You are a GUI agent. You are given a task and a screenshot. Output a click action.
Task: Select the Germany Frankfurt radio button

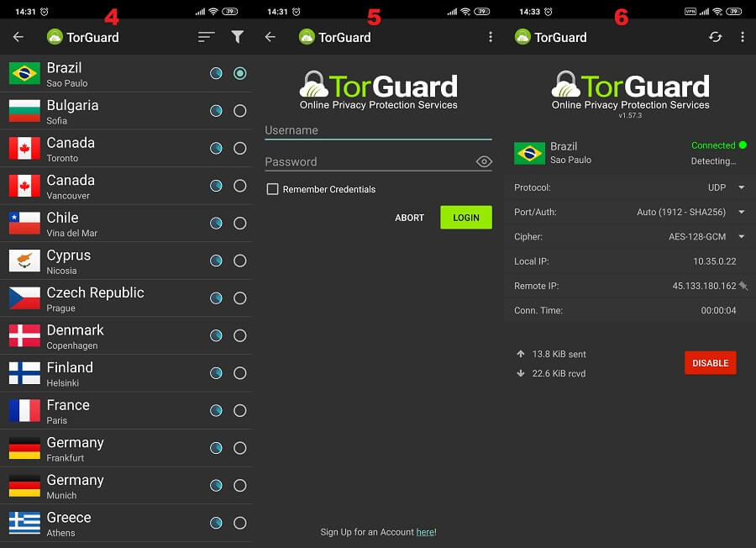[239, 448]
